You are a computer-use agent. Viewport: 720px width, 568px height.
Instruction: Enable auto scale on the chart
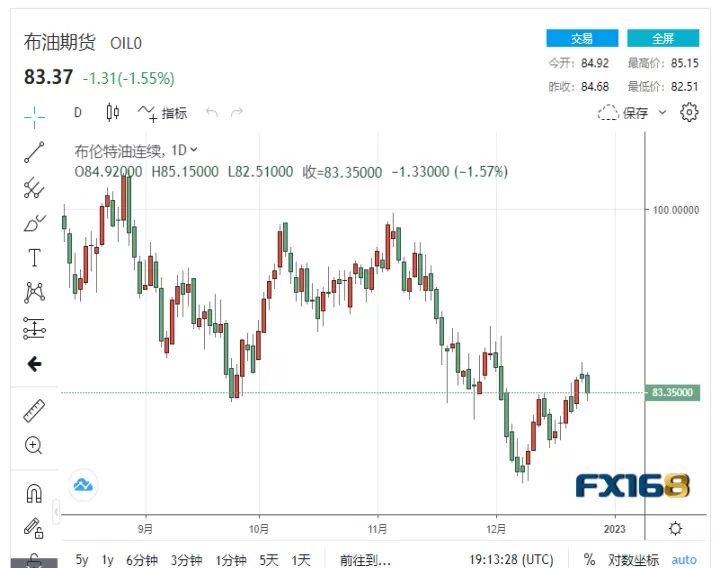(x=684, y=560)
